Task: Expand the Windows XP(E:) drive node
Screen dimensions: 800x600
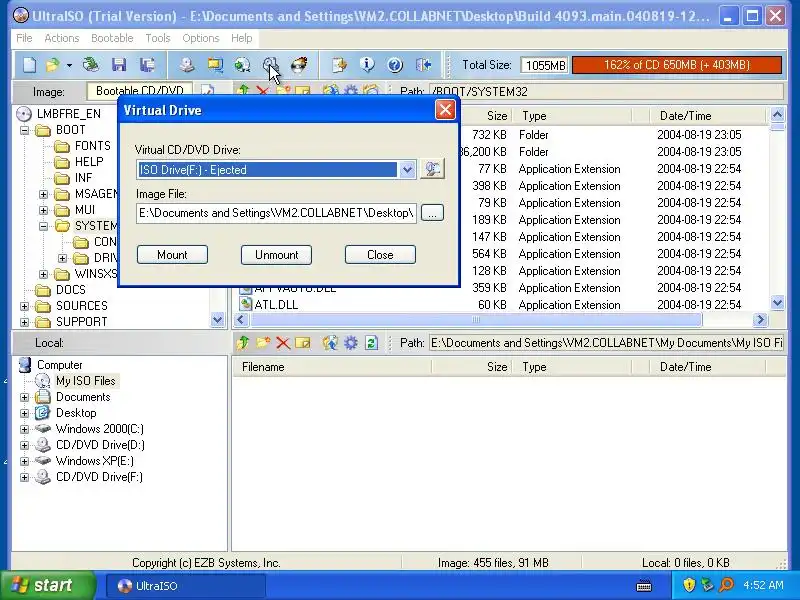Action: (24, 461)
